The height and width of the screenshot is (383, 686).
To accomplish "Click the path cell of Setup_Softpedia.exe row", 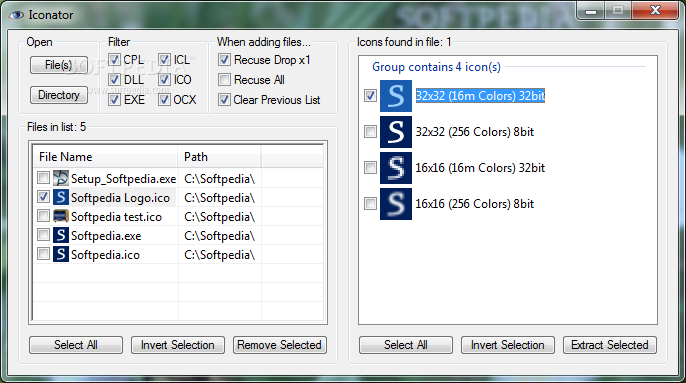I will click(x=220, y=179).
